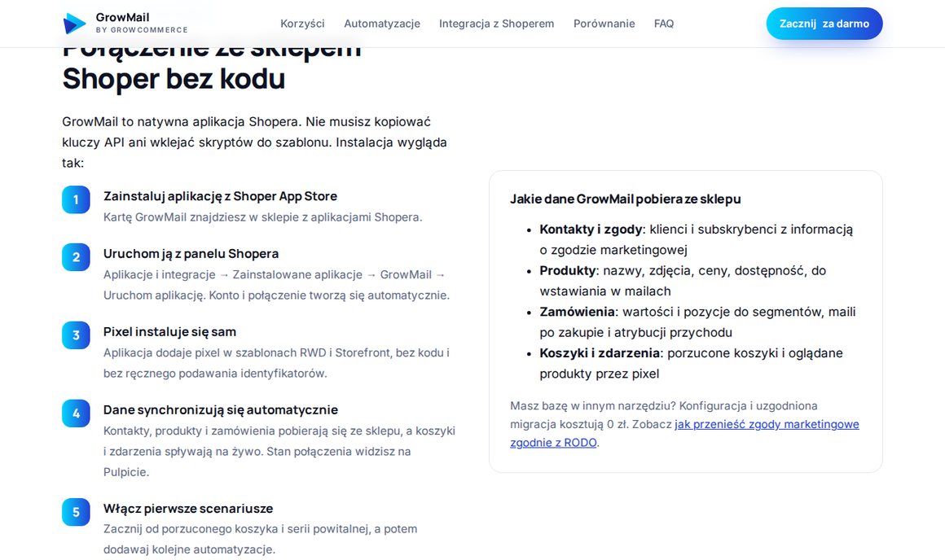This screenshot has width=945, height=560.
Task: Click the Zamówienia bullet item
Action: [697, 322]
